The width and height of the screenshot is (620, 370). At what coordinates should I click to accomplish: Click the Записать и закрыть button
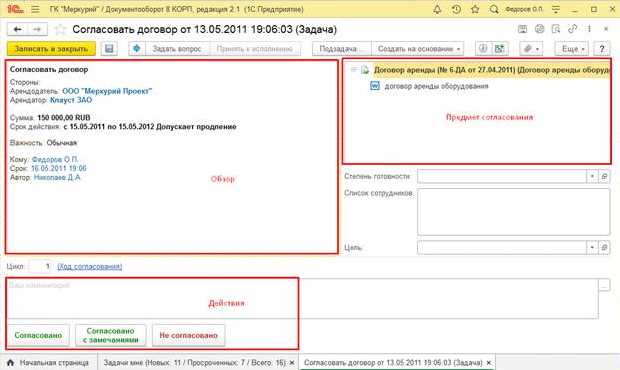(x=51, y=49)
